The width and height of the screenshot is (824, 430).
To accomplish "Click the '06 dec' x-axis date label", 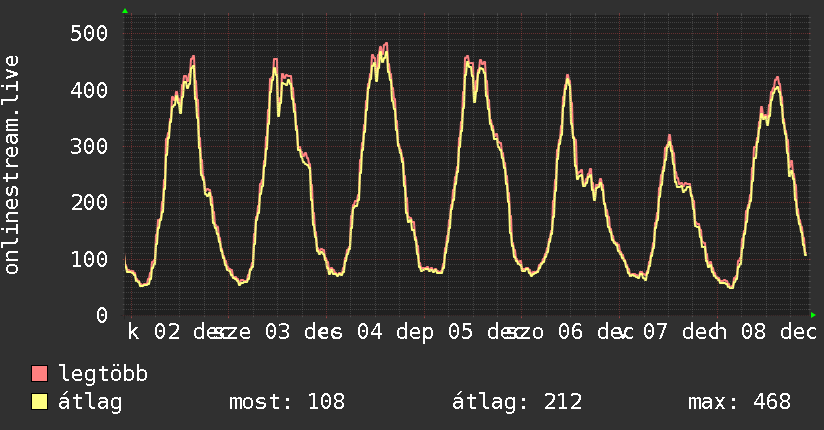I will (595, 332).
